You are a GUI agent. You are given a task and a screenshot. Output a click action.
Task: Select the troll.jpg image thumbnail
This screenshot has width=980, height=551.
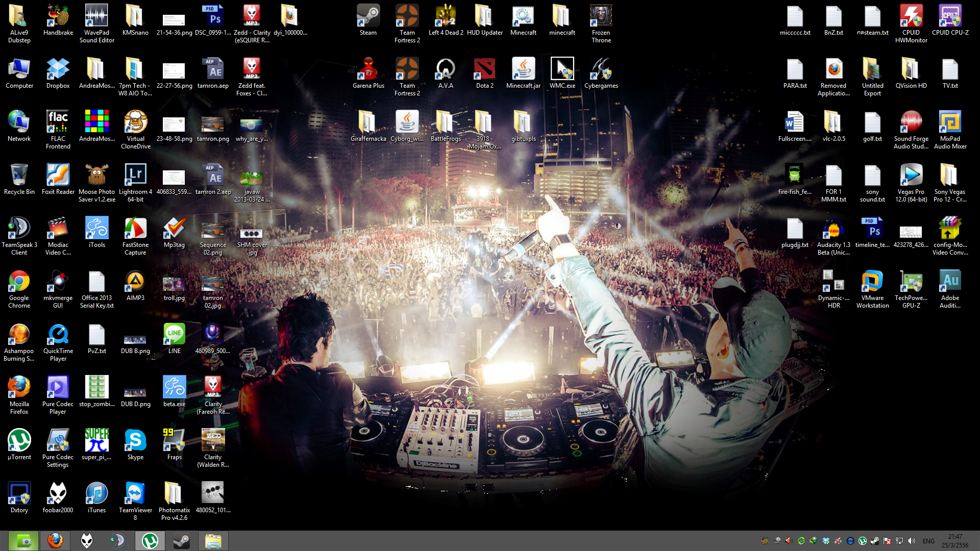click(x=174, y=284)
